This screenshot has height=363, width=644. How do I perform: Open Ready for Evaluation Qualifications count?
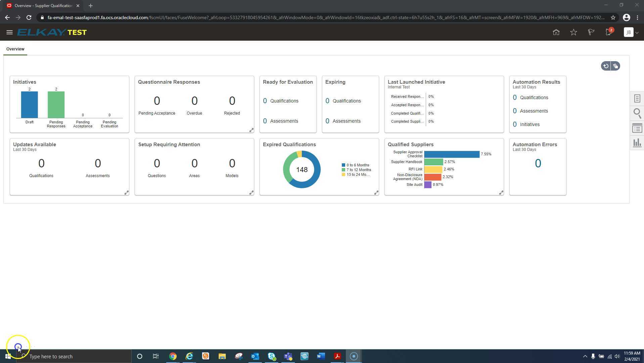tap(265, 101)
